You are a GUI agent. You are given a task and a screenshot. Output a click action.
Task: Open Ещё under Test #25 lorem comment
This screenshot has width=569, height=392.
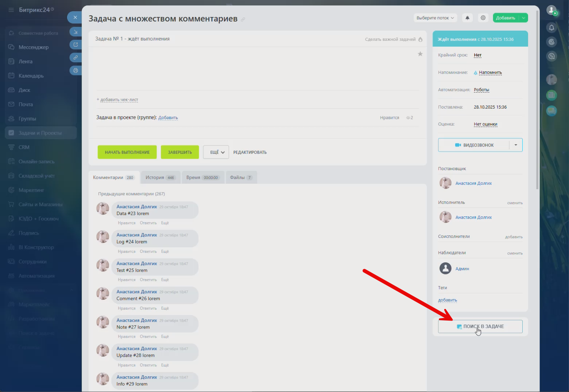pos(165,280)
